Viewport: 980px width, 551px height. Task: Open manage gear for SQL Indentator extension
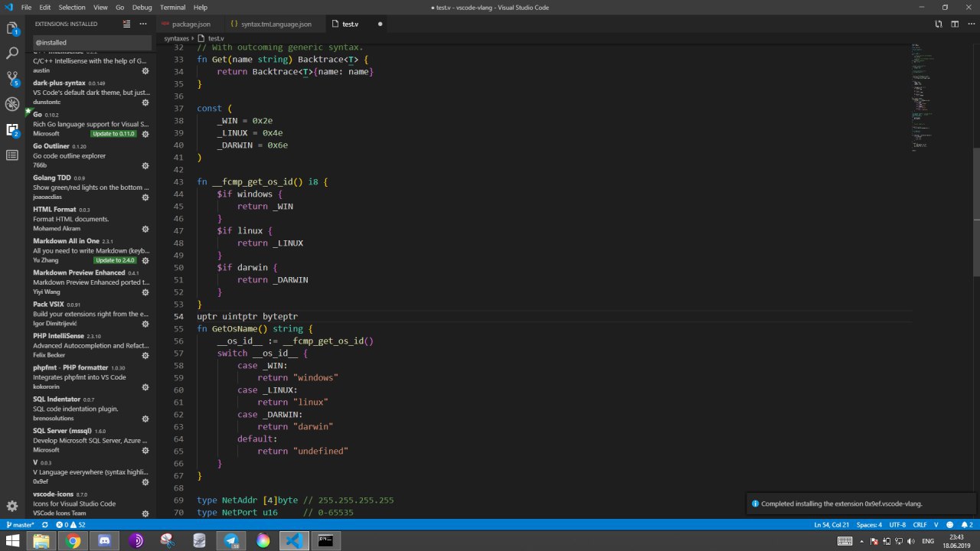pyautogui.click(x=145, y=419)
